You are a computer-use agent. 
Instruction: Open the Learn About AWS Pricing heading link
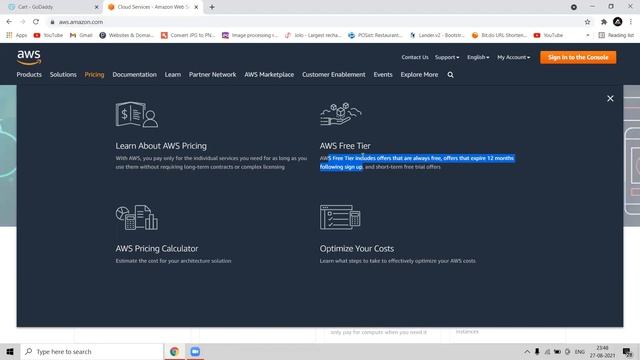tap(161, 146)
